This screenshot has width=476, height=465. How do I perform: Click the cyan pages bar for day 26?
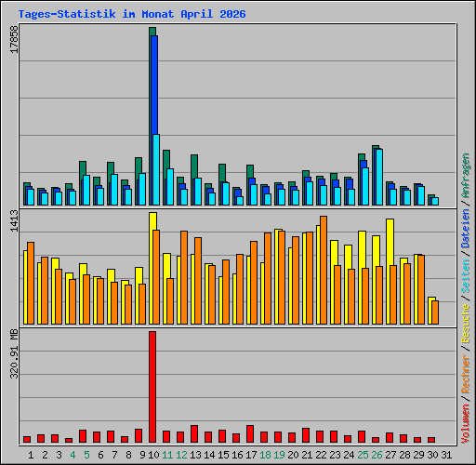(x=379, y=177)
